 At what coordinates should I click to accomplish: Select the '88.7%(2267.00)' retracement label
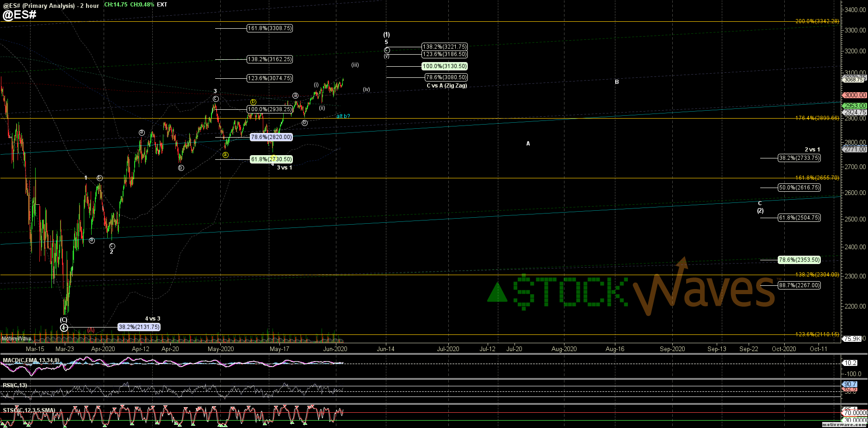coord(800,285)
